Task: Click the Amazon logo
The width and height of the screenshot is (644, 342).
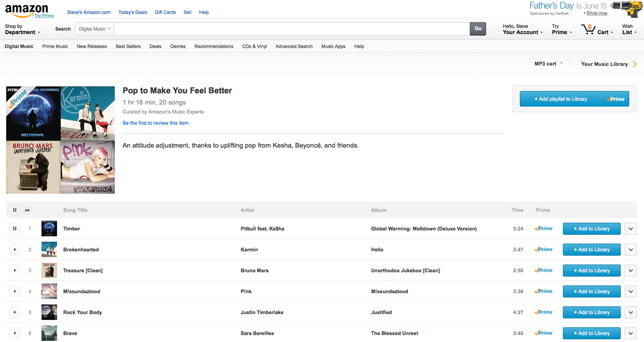Action: pos(27,9)
